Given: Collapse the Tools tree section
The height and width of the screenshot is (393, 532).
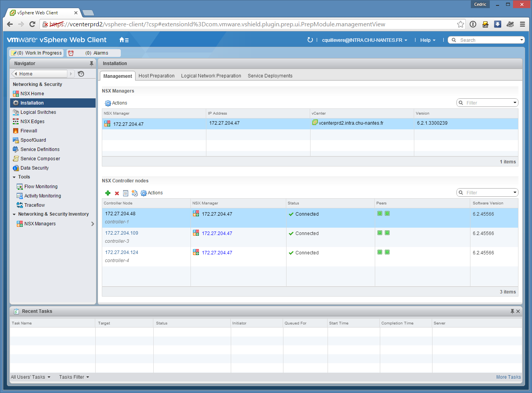Looking at the screenshot, I should click(x=14, y=177).
